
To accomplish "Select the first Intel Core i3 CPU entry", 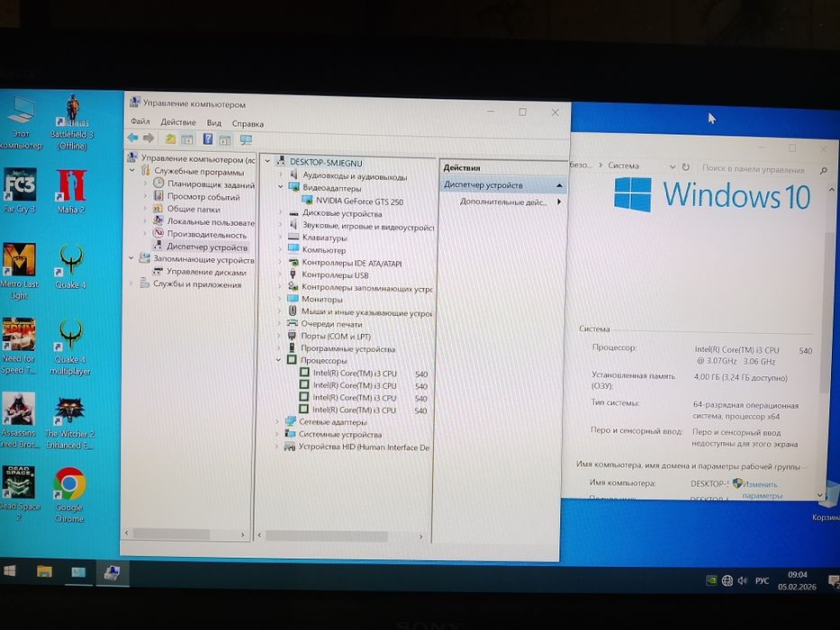I will 370,373.
